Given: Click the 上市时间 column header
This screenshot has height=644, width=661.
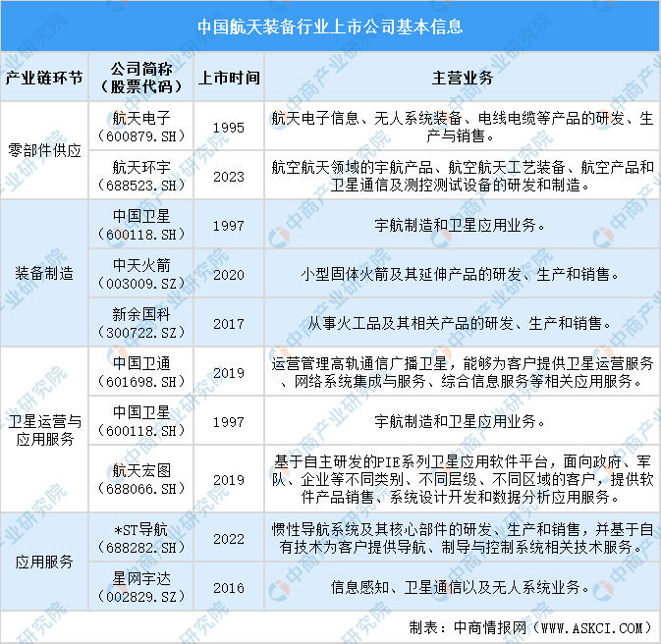Looking at the screenshot, I should point(229,78).
